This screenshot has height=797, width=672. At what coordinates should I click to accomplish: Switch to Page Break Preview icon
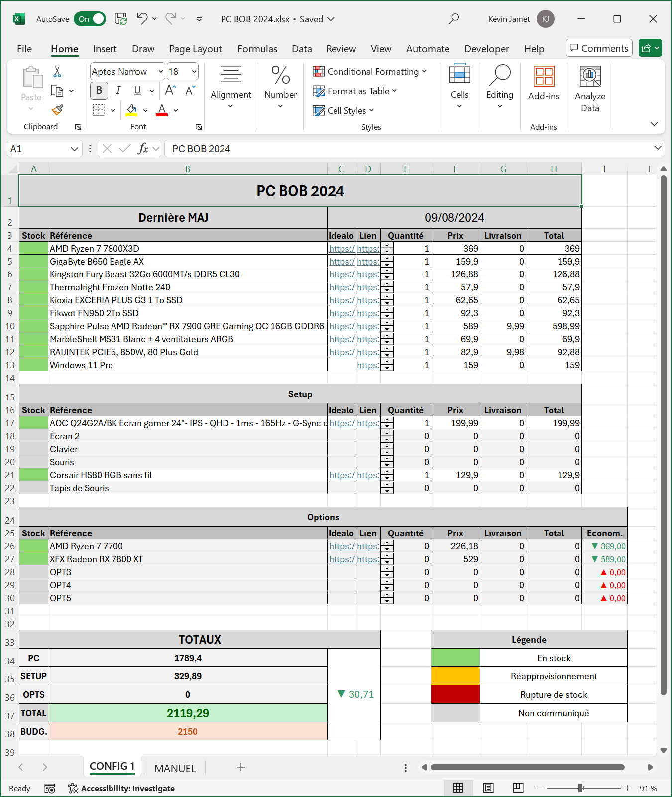[518, 788]
